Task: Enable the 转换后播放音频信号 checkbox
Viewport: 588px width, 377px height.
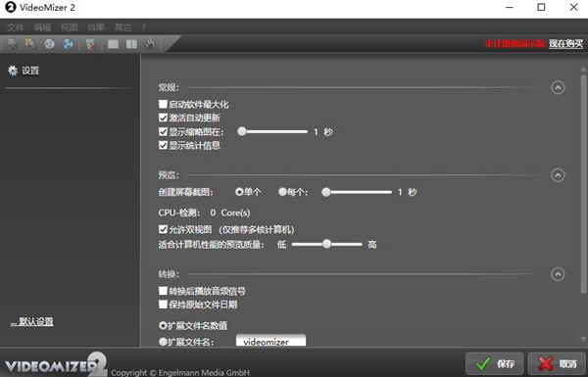Action: coord(163,291)
